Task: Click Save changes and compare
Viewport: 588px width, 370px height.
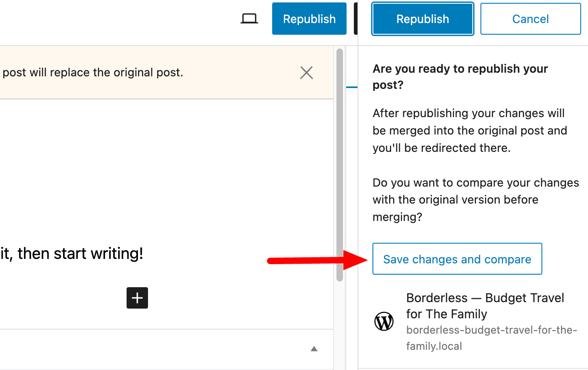Action: (457, 259)
